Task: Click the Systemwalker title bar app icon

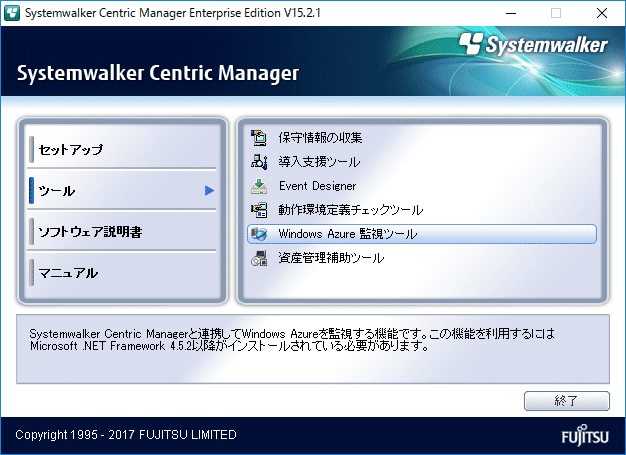Action: click(x=12, y=13)
